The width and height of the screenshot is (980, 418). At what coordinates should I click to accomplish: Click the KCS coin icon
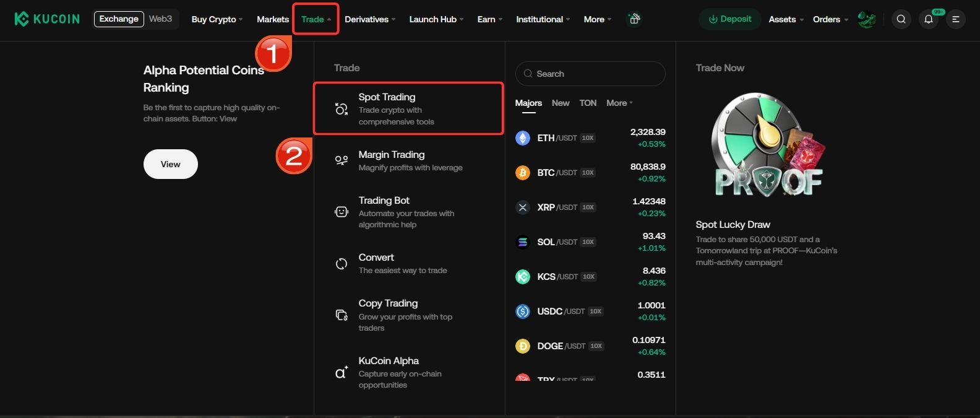523,277
